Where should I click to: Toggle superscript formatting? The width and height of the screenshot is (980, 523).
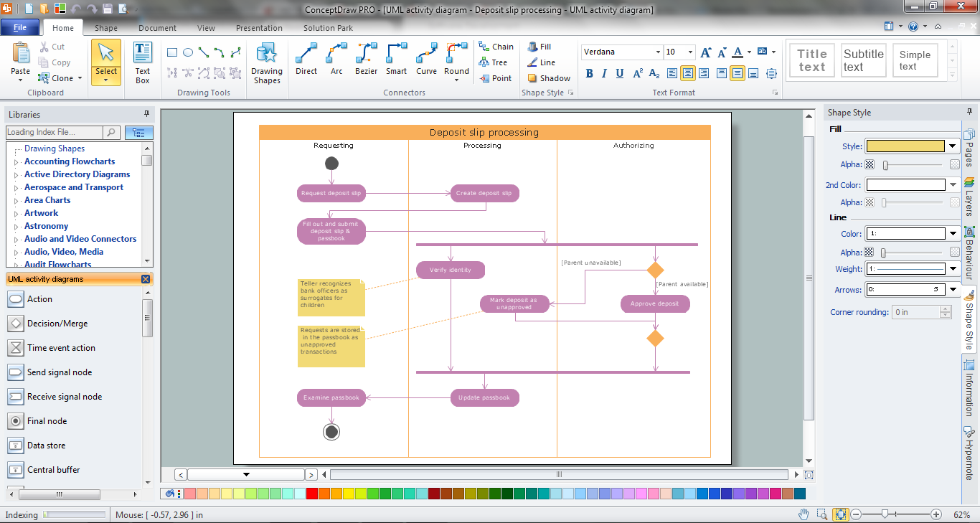tap(637, 73)
